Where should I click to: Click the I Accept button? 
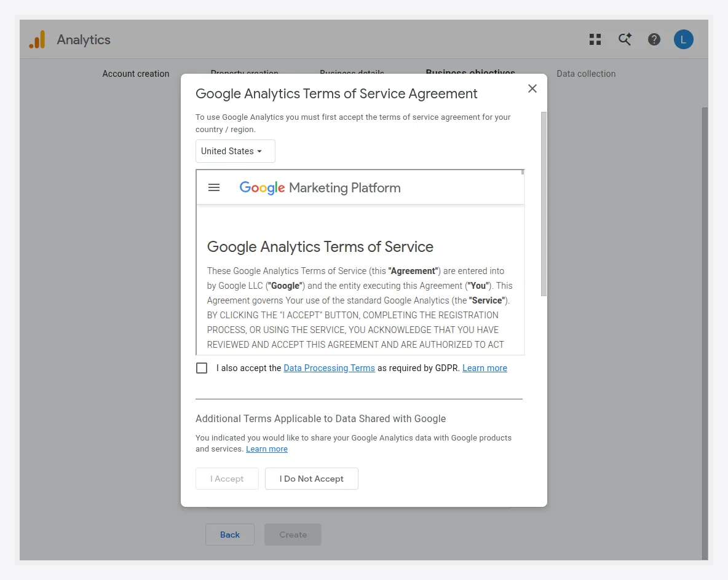point(227,479)
